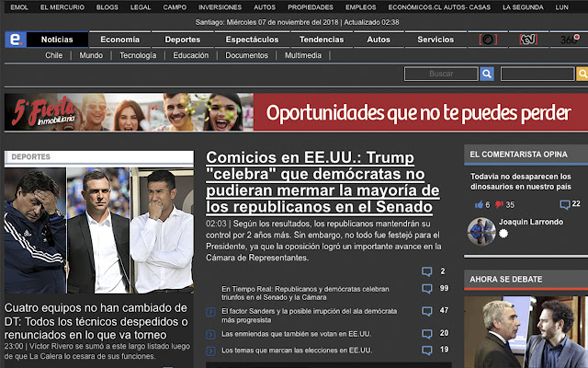Screen dimensions: 588x368
Task: Open 'Cuatro equipos no han cambiado de DT' headline
Action: [x=96, y=321]
